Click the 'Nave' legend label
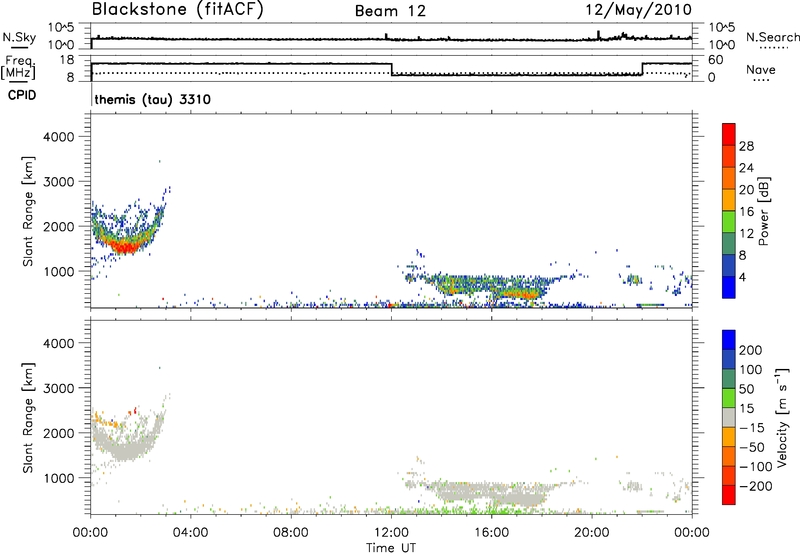This screenshot has height=554, width=800. click(761, 69)
